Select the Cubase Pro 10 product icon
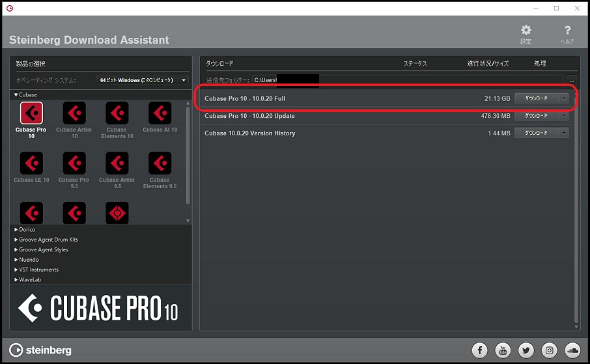The width and height of the screenshot is (590, 364). 31,113
